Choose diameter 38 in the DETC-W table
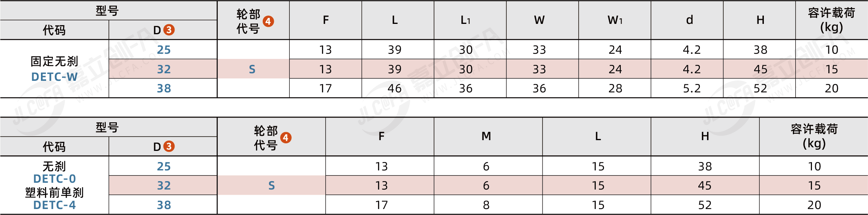868x215 pixels. point(164,88)
